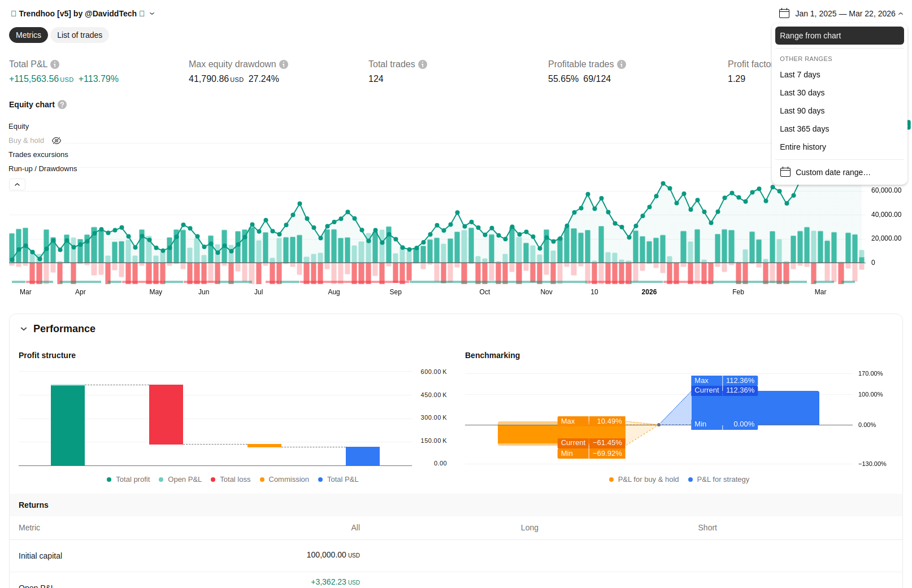
Task: Switch to the List of trades tab
Action: coord(80,35)
